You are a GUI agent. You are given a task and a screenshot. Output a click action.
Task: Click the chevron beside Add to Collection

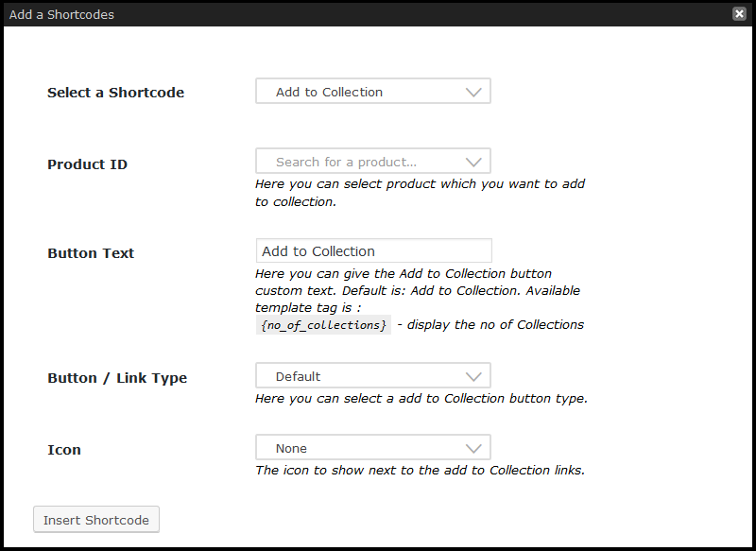coord(474,92)
